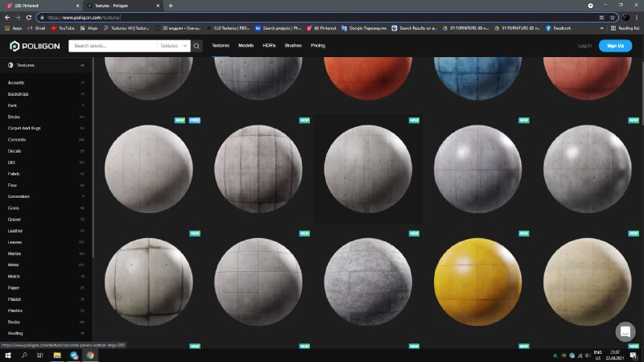Viewport: 644px width, 362px height.
Task: Click the browser forward arrow
Action: coord(18,17)
